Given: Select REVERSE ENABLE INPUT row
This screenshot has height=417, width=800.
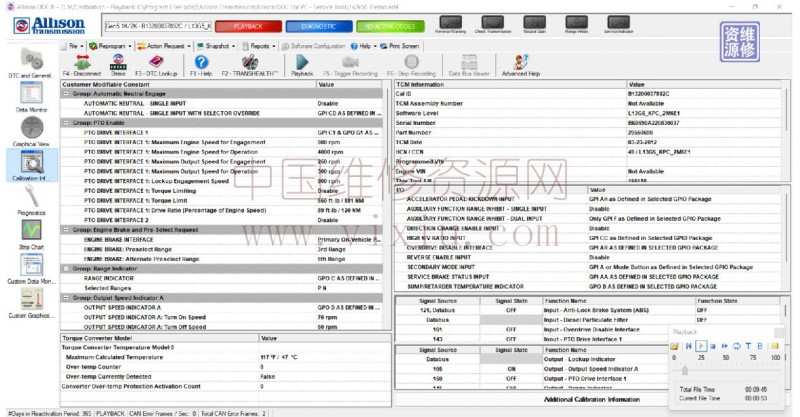Looking at the screenshot, I should [x=588, y=257].
